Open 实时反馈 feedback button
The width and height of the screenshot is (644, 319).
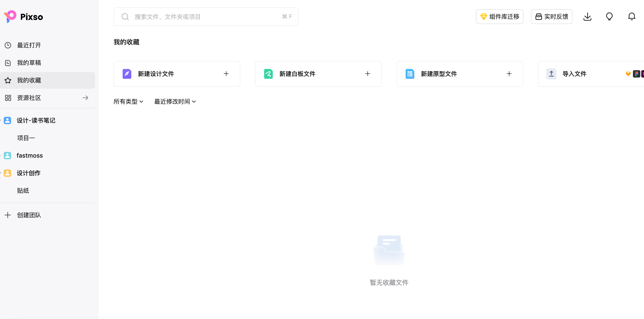tap(551, 17)
